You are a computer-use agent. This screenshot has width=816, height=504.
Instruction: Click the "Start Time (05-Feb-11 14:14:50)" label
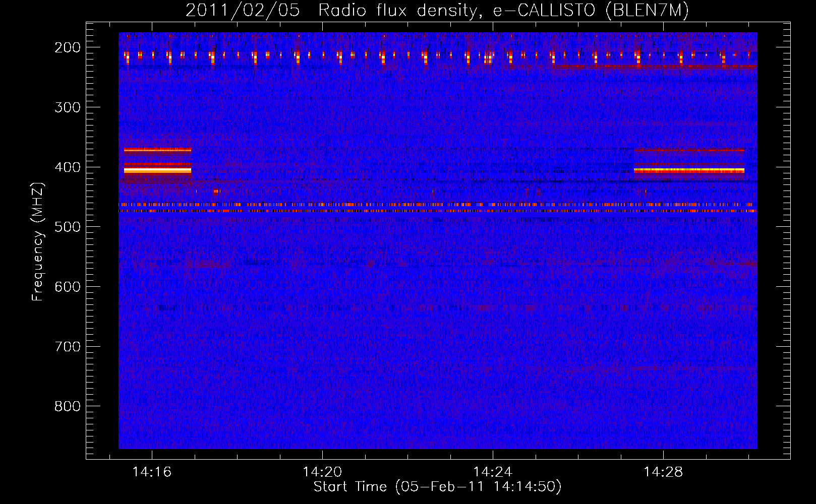tap(437, 487)
